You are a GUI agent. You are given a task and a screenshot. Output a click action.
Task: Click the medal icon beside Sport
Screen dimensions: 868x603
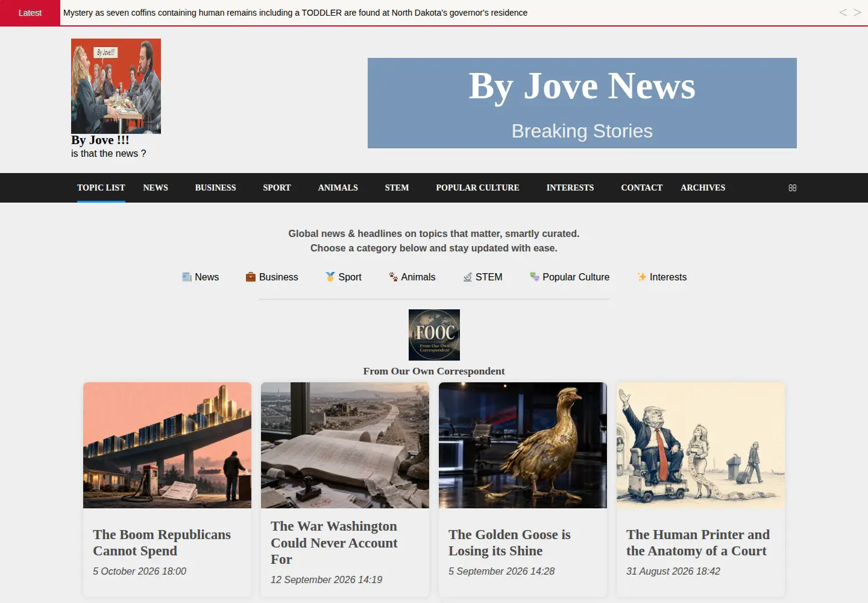330,277
